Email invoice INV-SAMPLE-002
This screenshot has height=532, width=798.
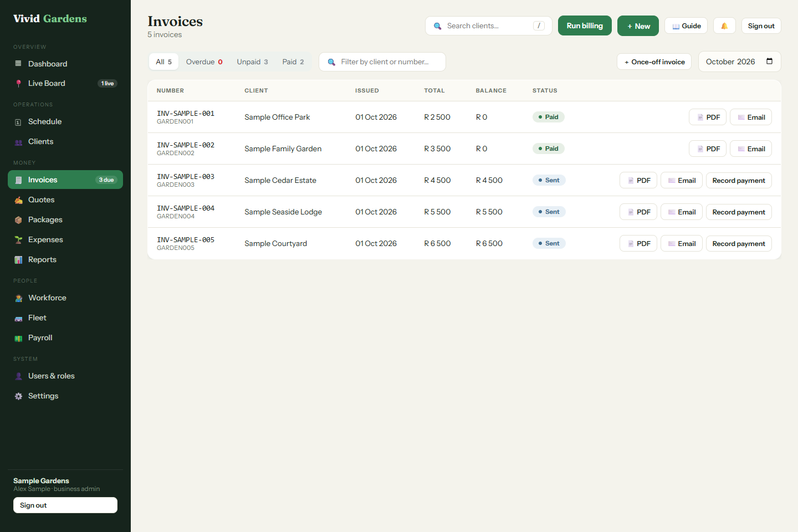click(x=751, y=149)
